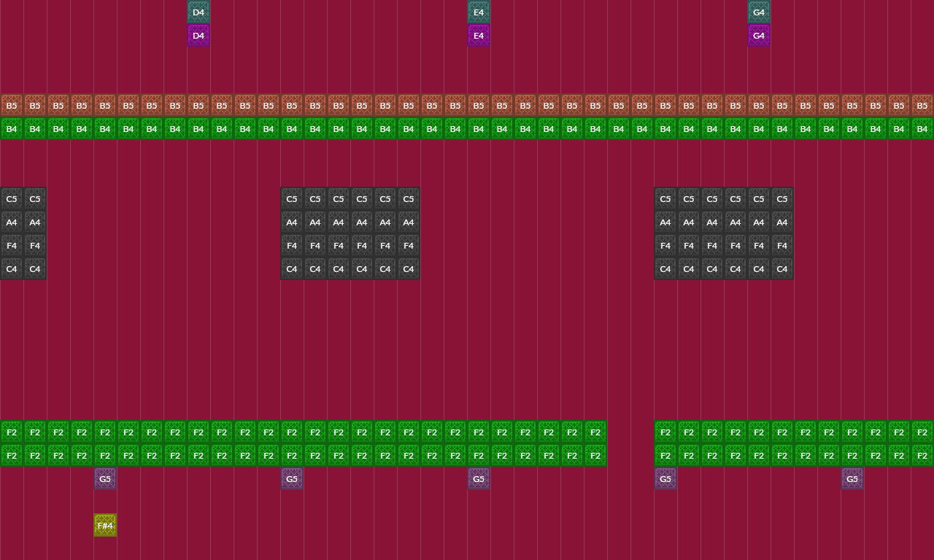Pick the purple E4 note block
934x560 pixels.
pyautogui.click(x=479, y=35)
